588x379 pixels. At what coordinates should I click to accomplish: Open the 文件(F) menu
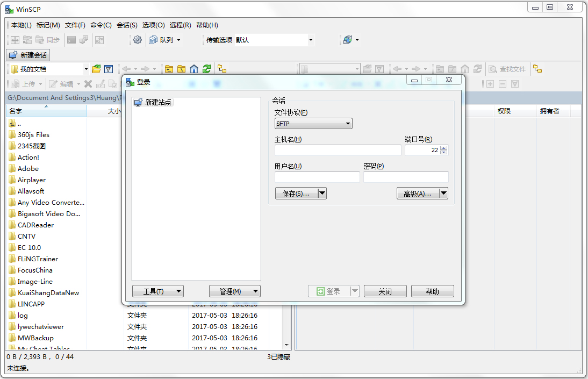[75, 25]
